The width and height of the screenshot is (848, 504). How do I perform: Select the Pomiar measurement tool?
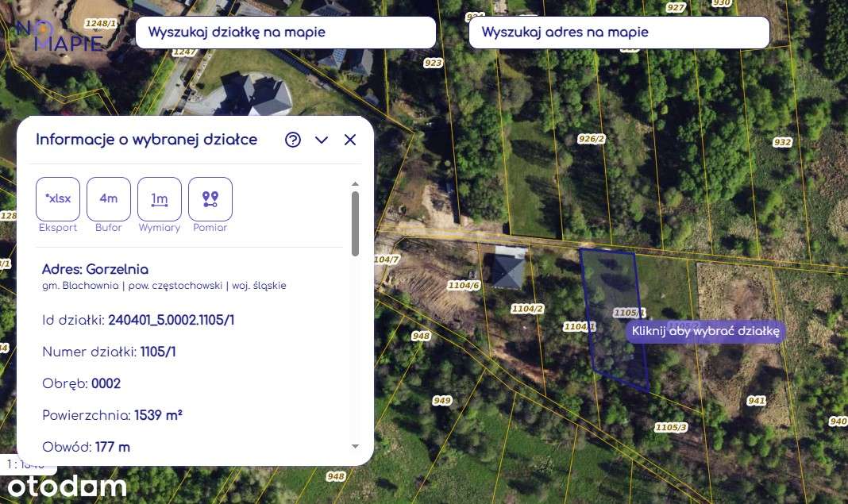[x=210, y=199]
